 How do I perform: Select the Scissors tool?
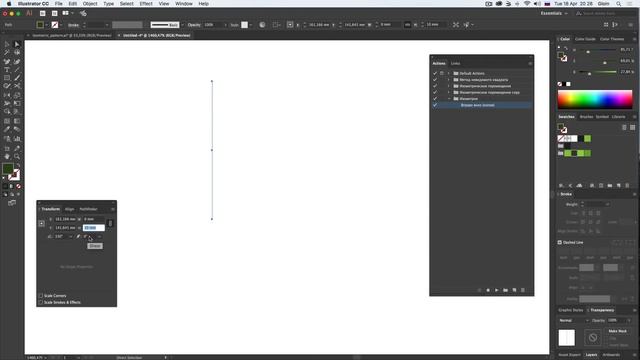pos(17,86)
